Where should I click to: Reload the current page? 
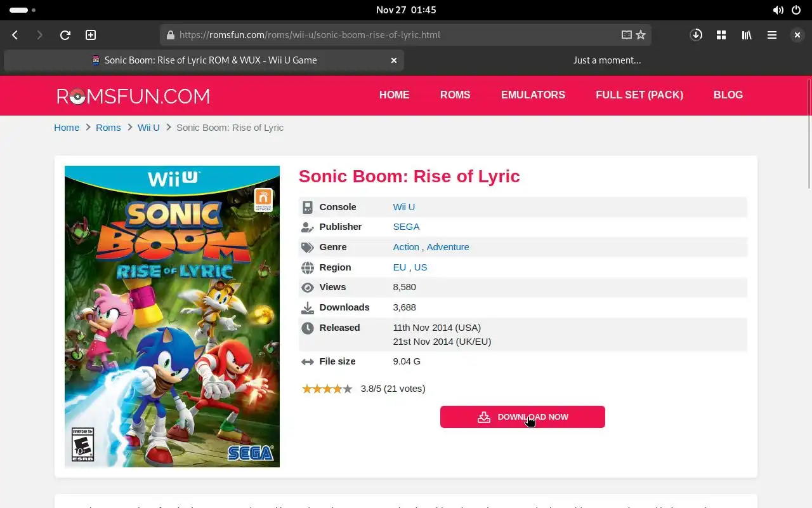65,35
